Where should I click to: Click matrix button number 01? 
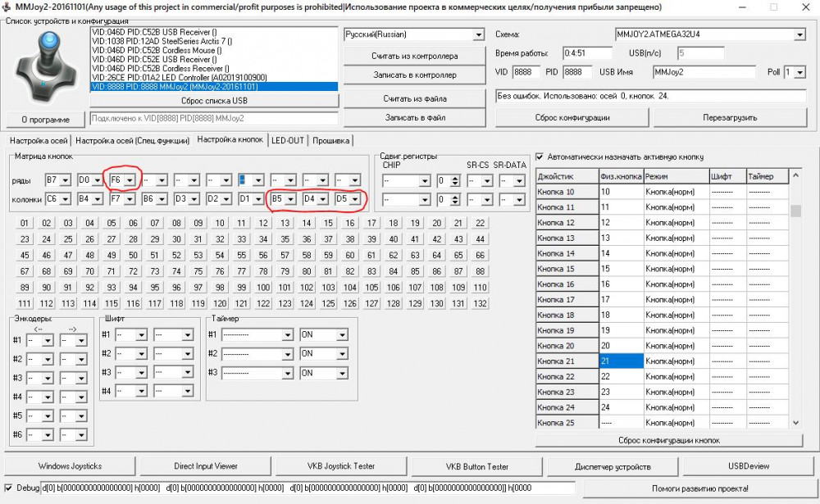pyautogui.click(x=25, y=223)
